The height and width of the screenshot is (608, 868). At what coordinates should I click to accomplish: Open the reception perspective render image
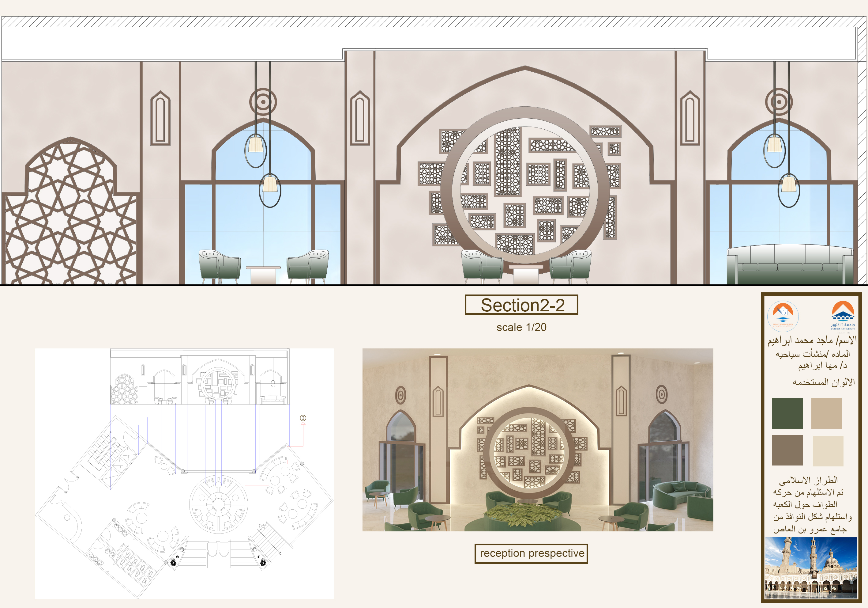tap(538, 440)
